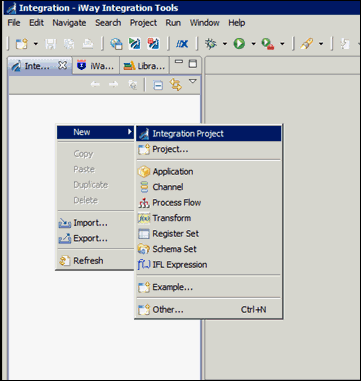This screenshot has height=381, width=361.
Task: Switch to the Libra... tab
Action: coord(145,66)
